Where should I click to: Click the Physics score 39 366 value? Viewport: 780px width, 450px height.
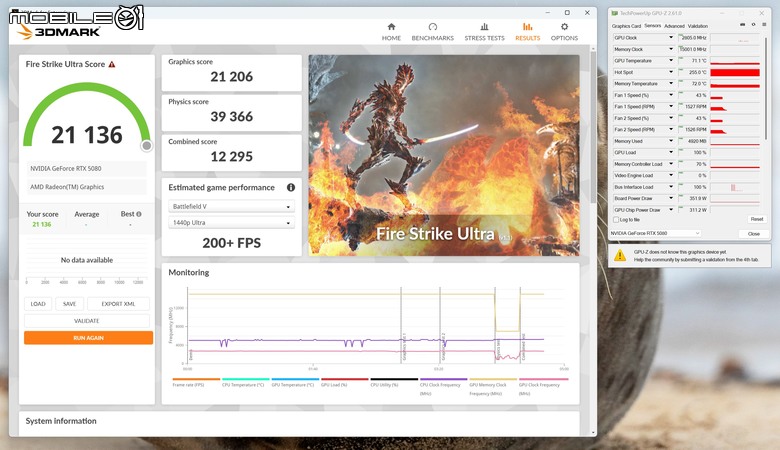[x=231, y=116]
